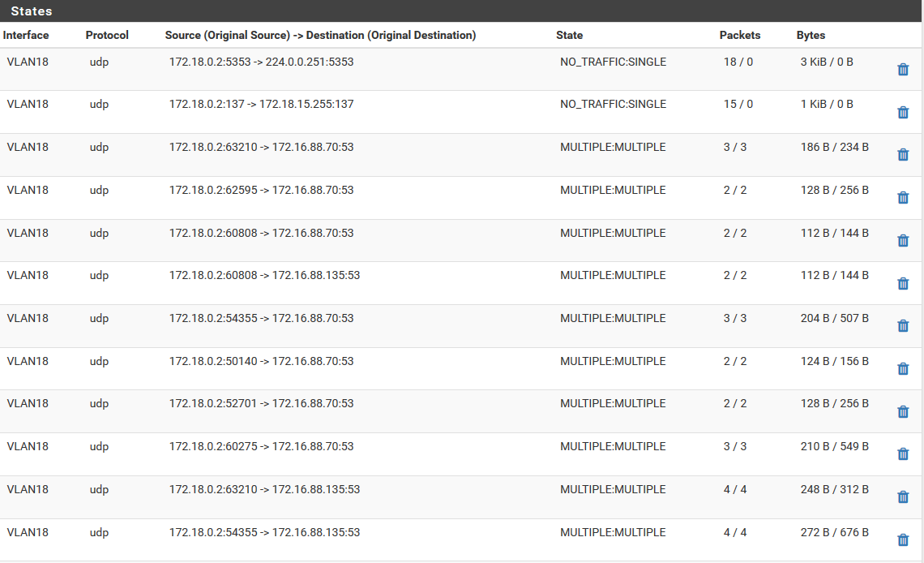
Task: Select address 172.18.0.2:60808 -> 172.16.88.135:53
Action: [x=264, y=275]
